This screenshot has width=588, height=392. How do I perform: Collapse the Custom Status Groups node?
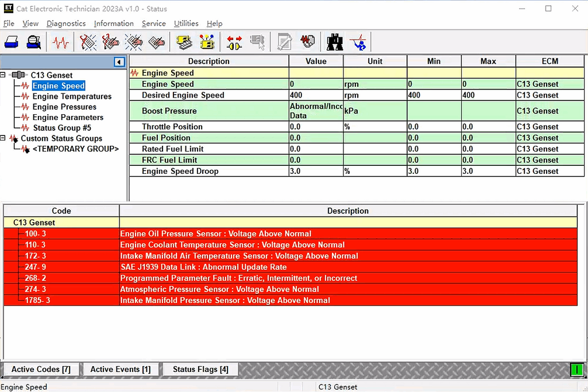[x=3, y=138]
